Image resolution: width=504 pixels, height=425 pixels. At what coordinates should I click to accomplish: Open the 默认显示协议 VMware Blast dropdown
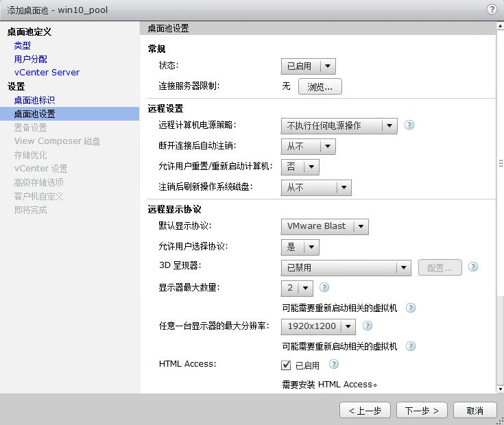click(x=324, y=226)
